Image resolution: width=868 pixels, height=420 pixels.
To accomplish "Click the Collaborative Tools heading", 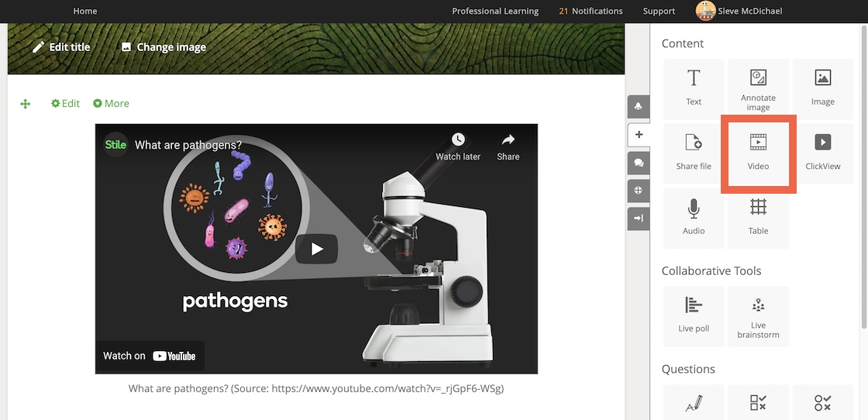I will click(711, 271).
